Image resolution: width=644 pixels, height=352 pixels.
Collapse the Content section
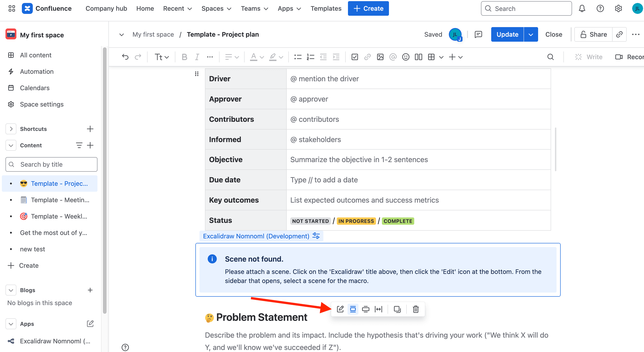tap(11, 145)
